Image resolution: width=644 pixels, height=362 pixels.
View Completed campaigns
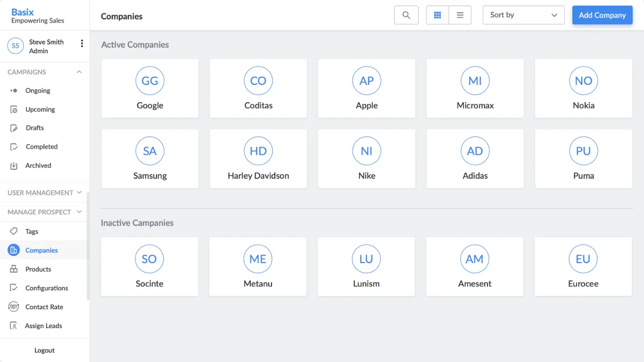click(x=42, y=147)
